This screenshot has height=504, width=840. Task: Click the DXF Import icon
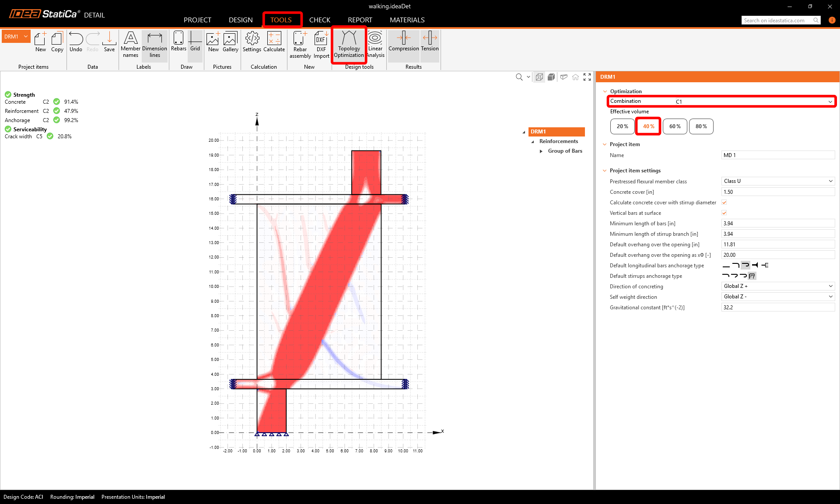point(321,44)
